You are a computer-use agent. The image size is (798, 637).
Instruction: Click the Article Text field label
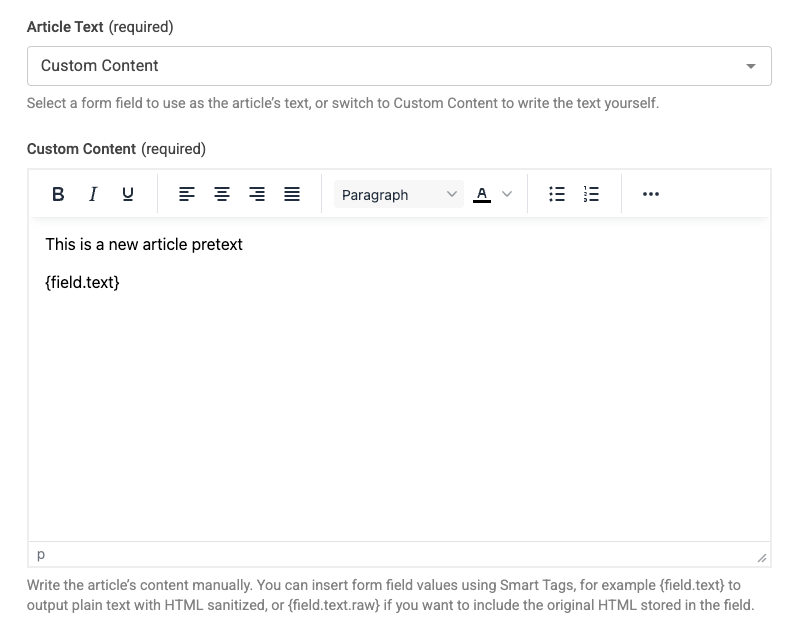pos(65,27)
